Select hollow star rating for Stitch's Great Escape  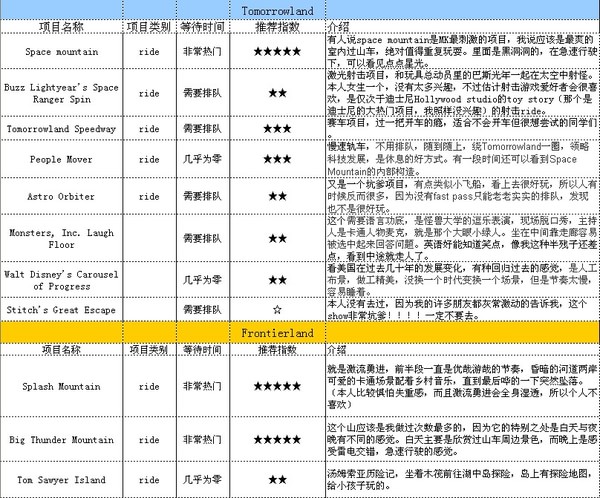point(277,309)
